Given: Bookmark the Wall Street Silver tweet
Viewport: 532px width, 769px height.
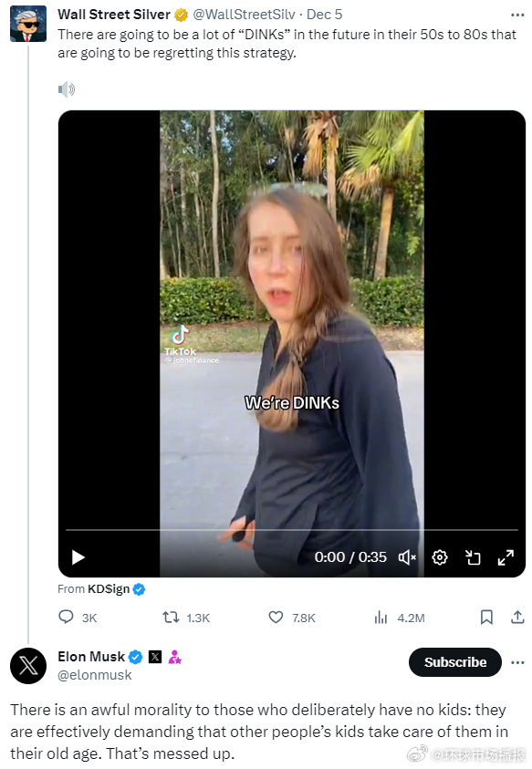Looking at the screenshot, I should click(486, 617).
